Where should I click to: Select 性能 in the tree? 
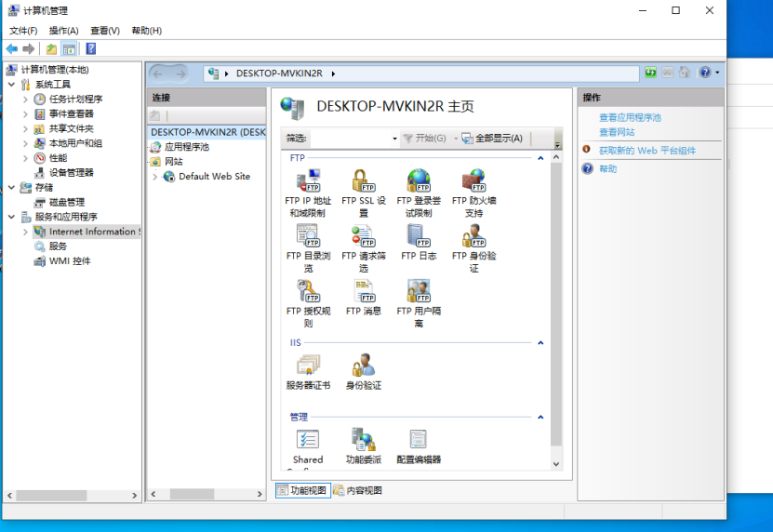[x=58, y=158]
